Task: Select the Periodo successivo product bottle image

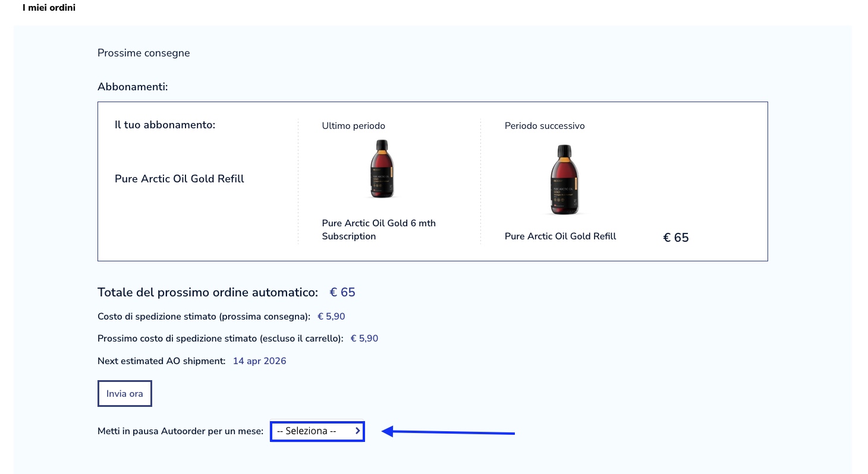Action: [x=564, y=179]
